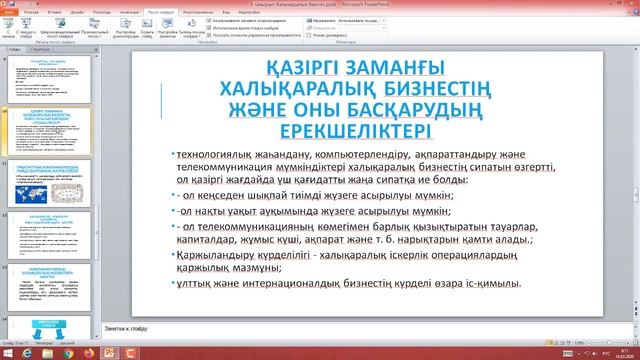This screenshot has height=360, width=640.
Task: Open Широковещательный показ слайдов broadcast button
Action: pos(60,28)
